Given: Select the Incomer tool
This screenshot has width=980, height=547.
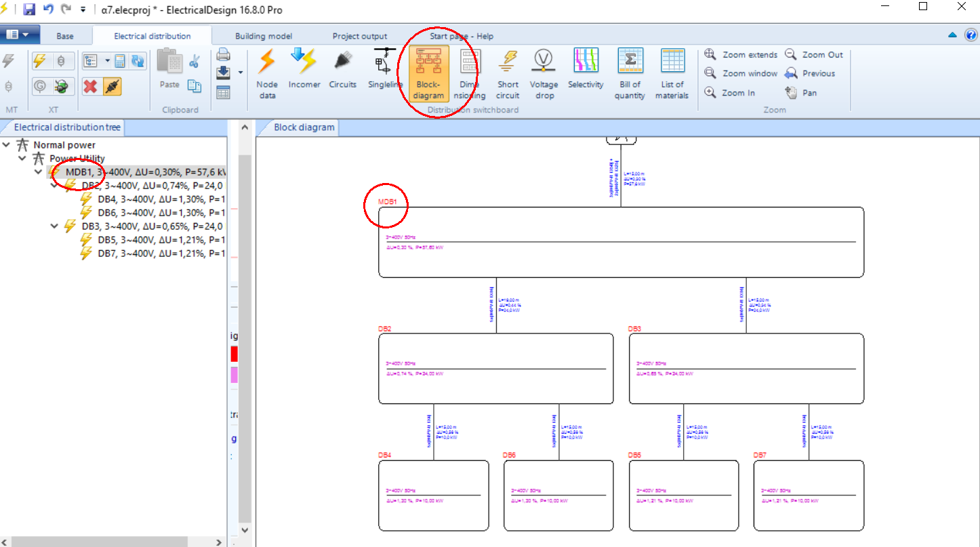Looking at the screenshot, I should coord(304,73).
